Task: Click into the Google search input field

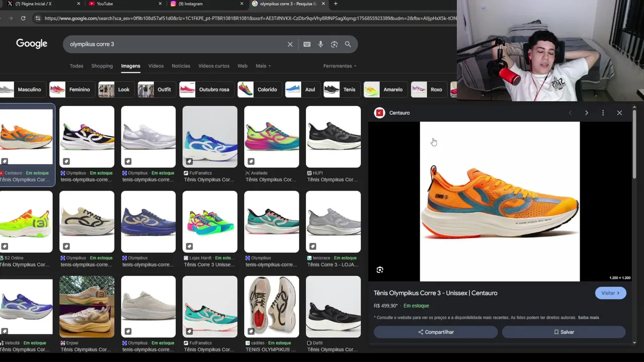Action: pyautogui.click(x=176, y=44)
